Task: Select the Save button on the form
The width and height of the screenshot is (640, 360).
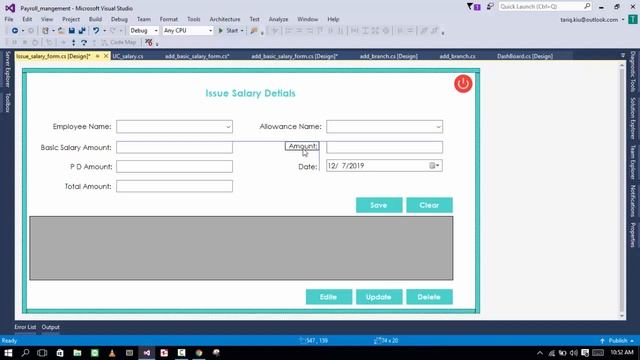Action: point(379,205)
